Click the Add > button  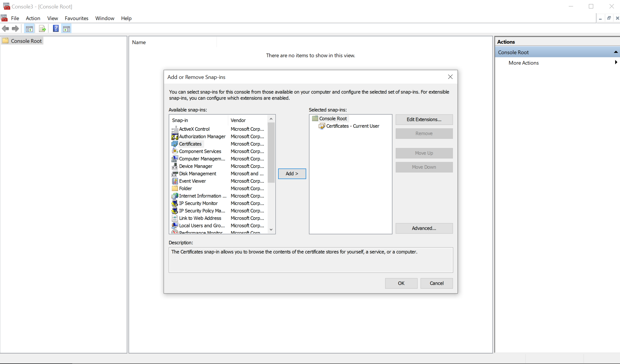coord(292,174)
